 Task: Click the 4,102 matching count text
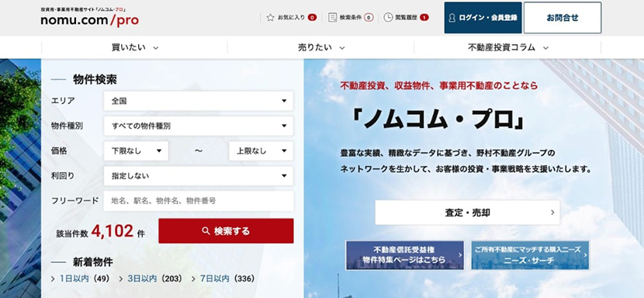pyautogui.click(x=113, y=231)
